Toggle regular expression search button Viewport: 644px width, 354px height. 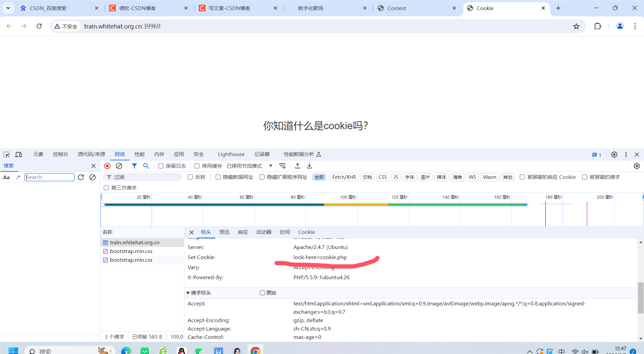[18, 177]
